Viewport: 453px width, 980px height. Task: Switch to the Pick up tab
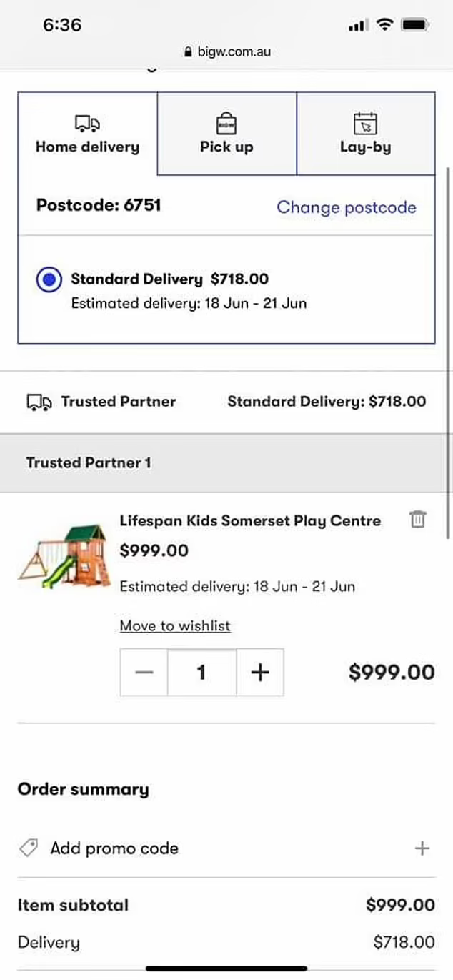[226, 134]
